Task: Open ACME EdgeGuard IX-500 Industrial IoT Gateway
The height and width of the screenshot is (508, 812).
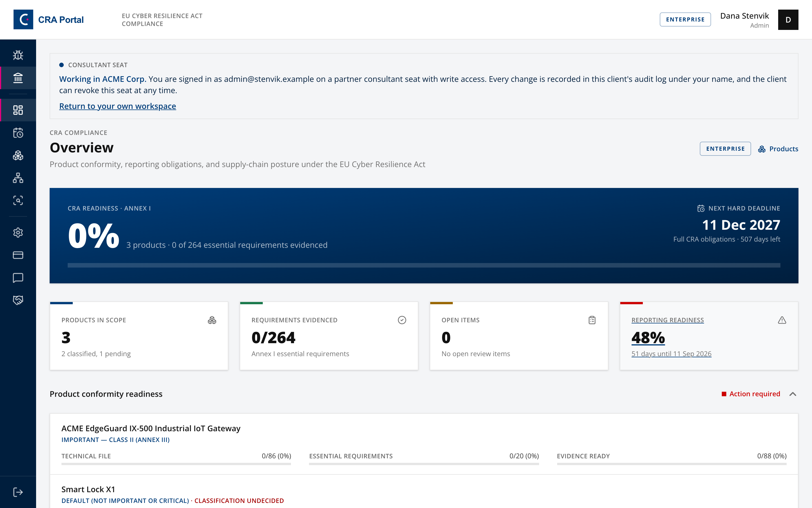Action: [x=151, y=428]
